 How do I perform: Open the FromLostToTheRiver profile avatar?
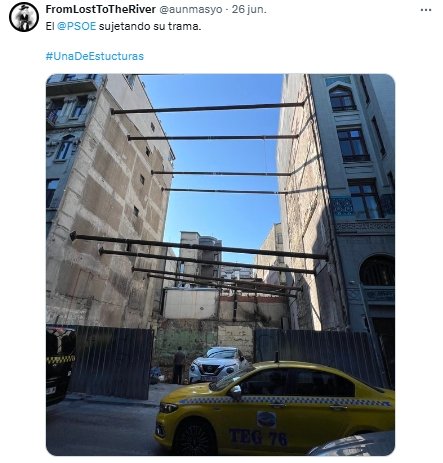(x=24, y=17)
